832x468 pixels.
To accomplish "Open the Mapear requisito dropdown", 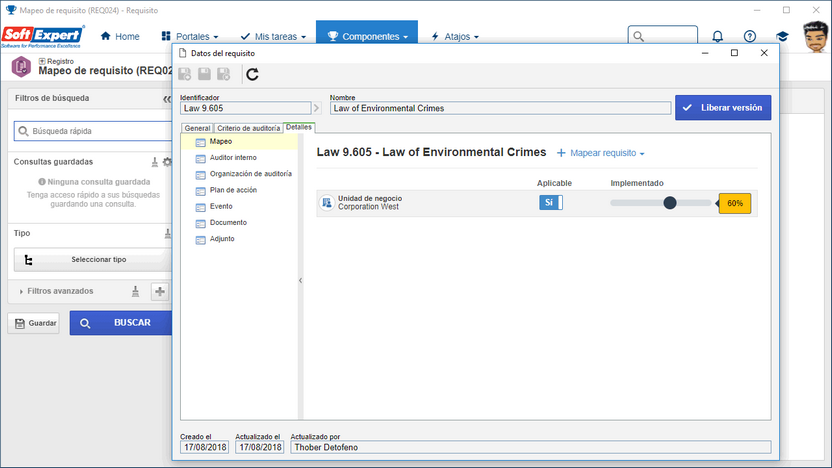I will pyautogui.click(x=601, y=153).
